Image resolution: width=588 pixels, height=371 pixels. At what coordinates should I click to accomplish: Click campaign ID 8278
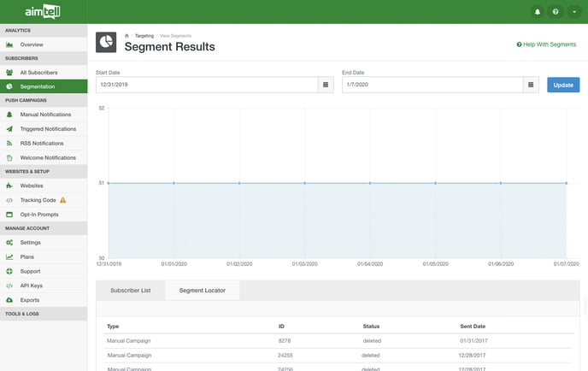coord(285,340)
